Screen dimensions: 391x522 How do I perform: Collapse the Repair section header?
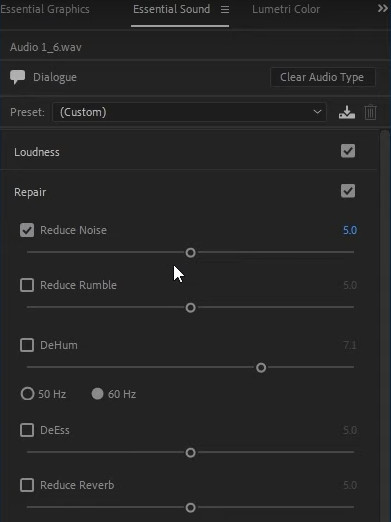(30, 192)
